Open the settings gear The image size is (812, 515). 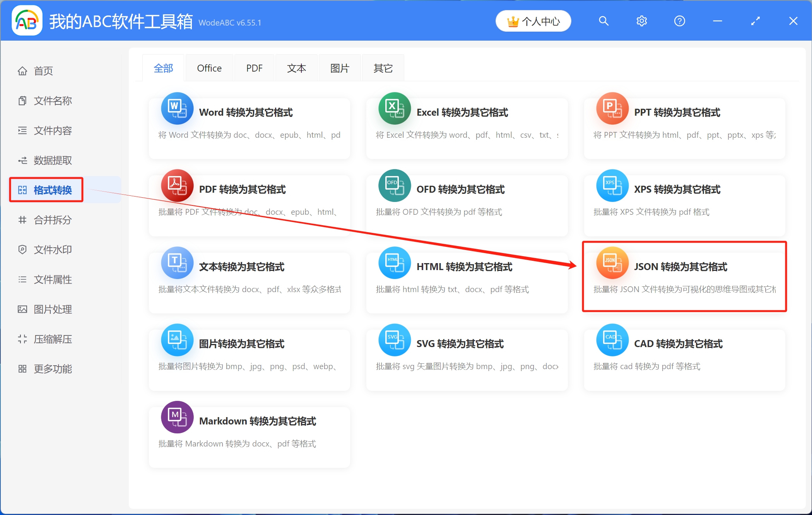click(641, 21)
